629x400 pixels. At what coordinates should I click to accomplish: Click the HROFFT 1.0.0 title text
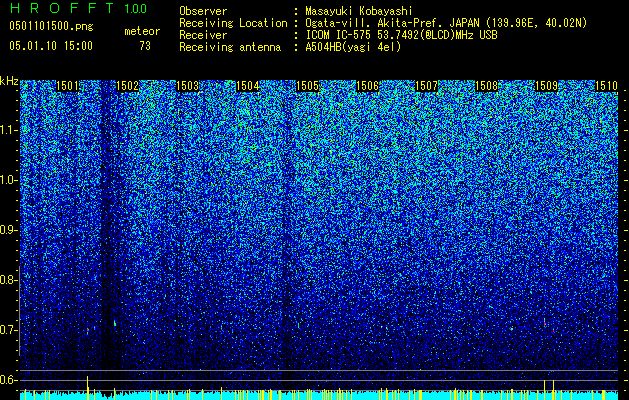coord(78,8)
